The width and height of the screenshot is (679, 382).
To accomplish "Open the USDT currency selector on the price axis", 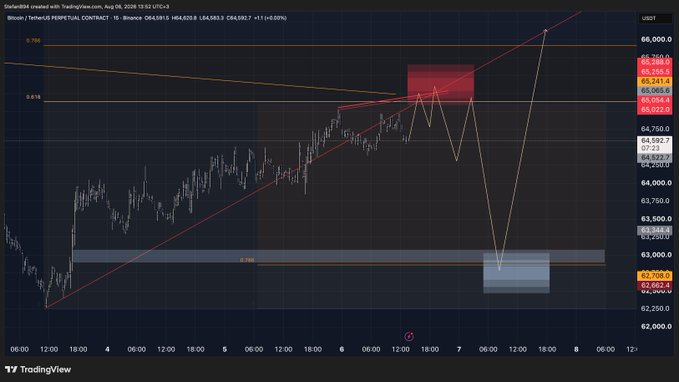I will (x=655, y=18).
